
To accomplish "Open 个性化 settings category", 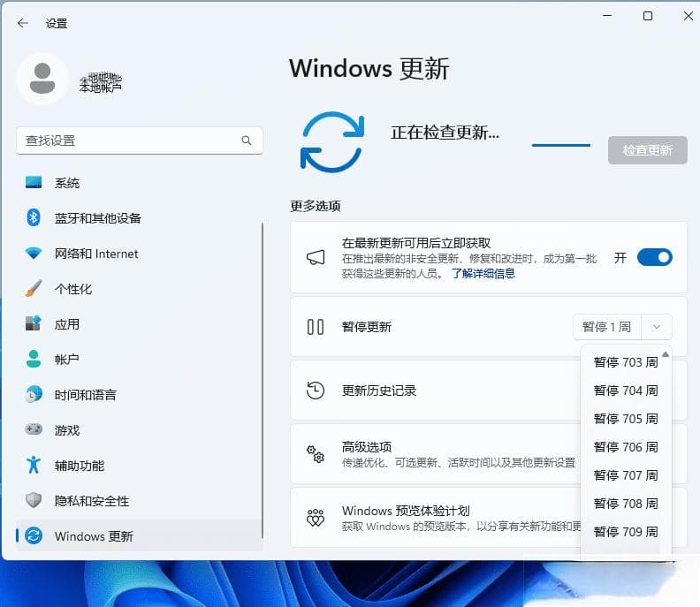I will coord(139,288).
